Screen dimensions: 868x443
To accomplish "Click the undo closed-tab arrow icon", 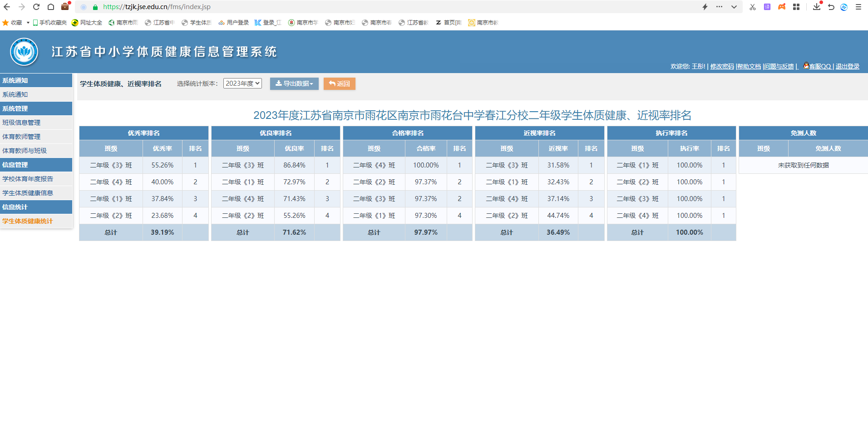I will click(831, 7).
